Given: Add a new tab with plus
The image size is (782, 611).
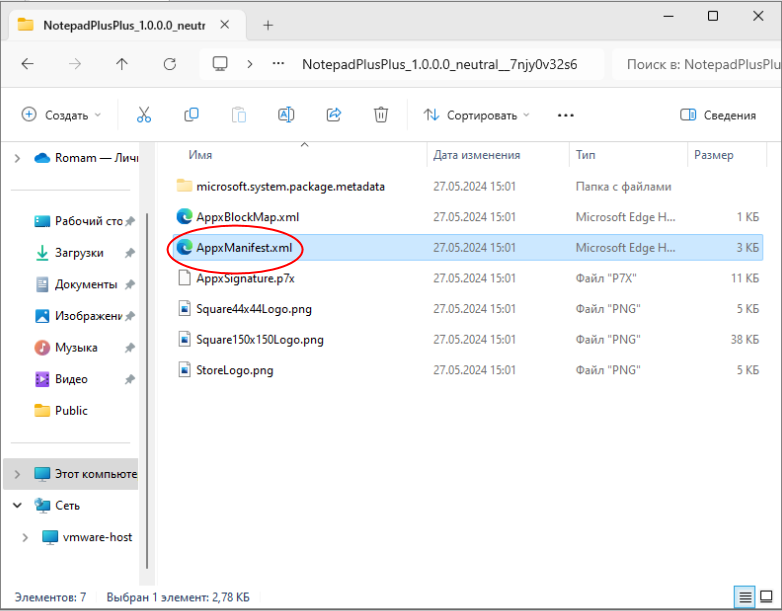Looking at the screenshot, I should tap(268, 25).
